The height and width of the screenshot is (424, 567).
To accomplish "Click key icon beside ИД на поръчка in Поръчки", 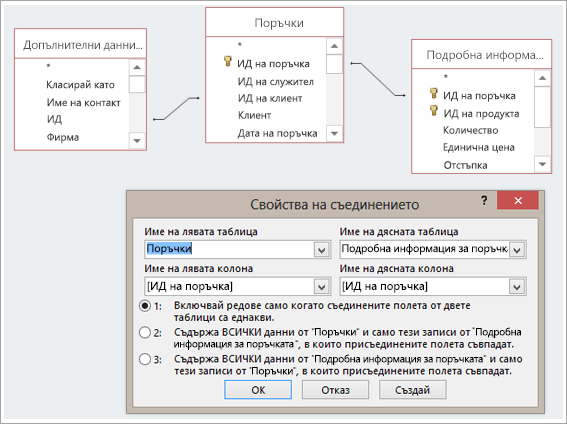I will (x=227, y=61).
